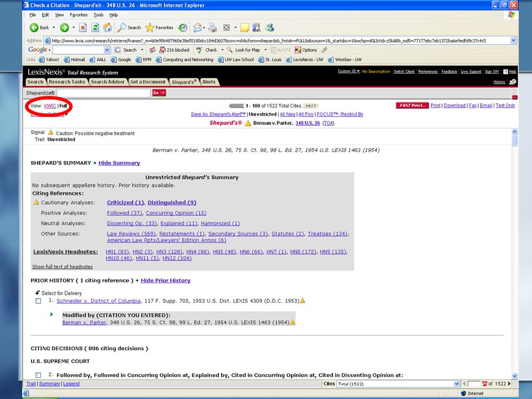Click the caution triangle next to Signal
Screen dimensions: 532x399
(x=50, y=132)
